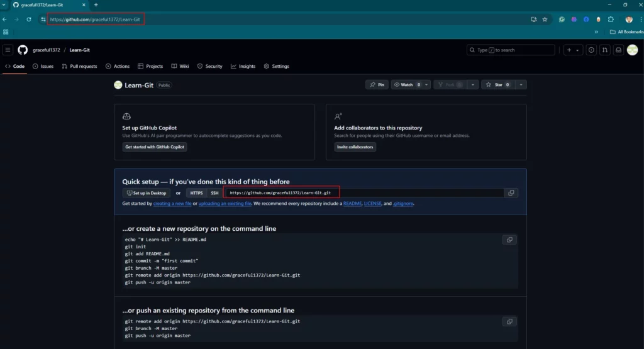Open the creating a new file link
This screenshot has height=349, width=644.
(x=172, y=204)
